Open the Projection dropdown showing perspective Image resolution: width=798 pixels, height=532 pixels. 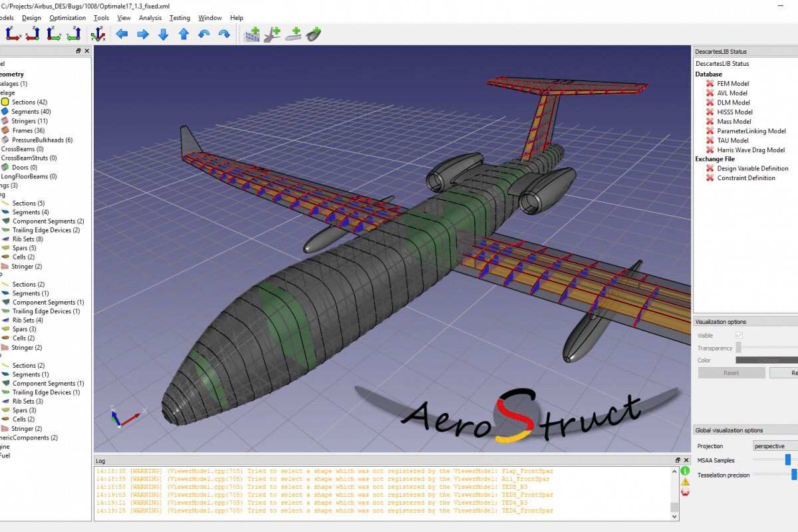coord(774,446)
